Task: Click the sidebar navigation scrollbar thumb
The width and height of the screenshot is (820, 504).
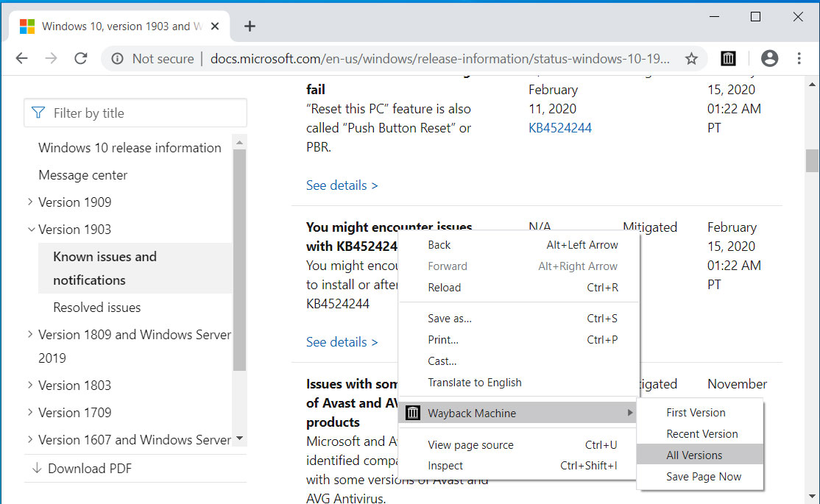Action: tap(239, 260)
